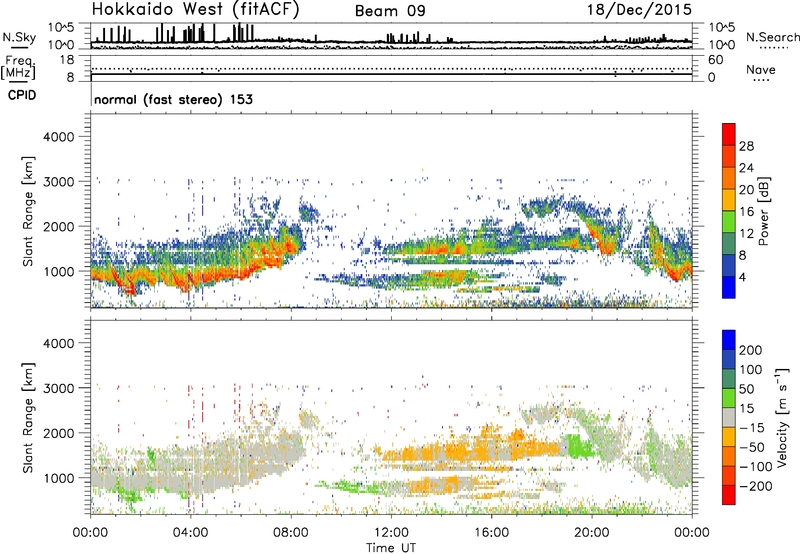Select the 'Freq. [MHz]' axis label
This screenshot has width=800, height=554.
[x=18, y=68]
